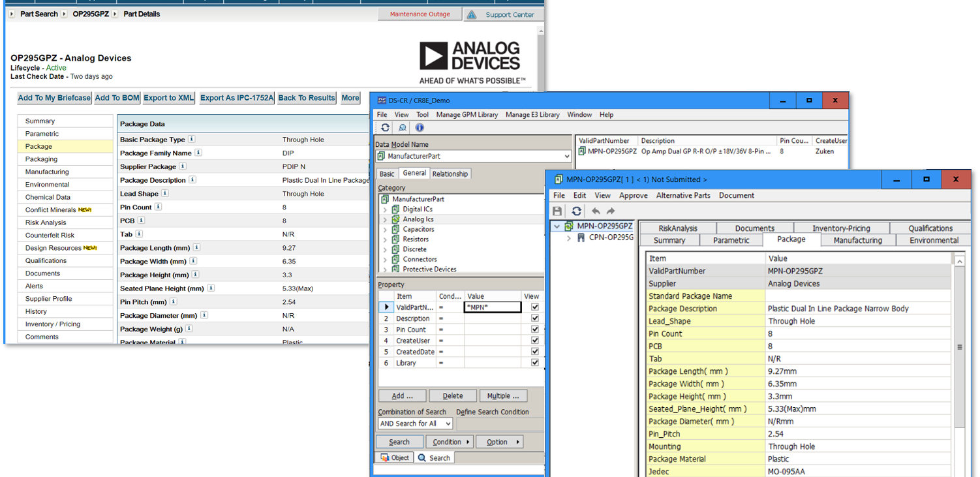Viewport: 980px width, 477px height.
Task: Click refresh icon in MPN-OP295GPZ window toolbar
Action: pos(576,211)
